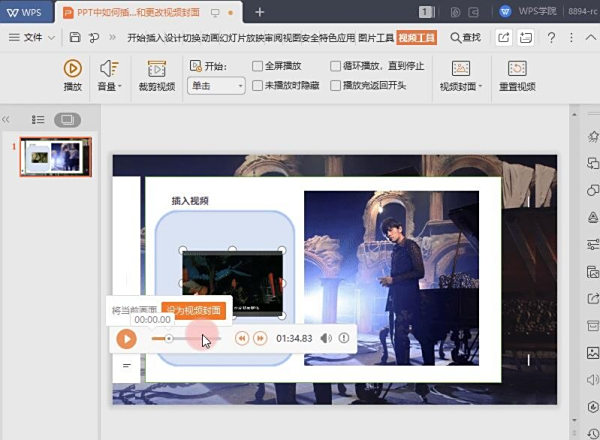The height and width of the screenshot is (440, 600).
Task: Click the monitor icon on the document tab
Action: tap(215, 13)
